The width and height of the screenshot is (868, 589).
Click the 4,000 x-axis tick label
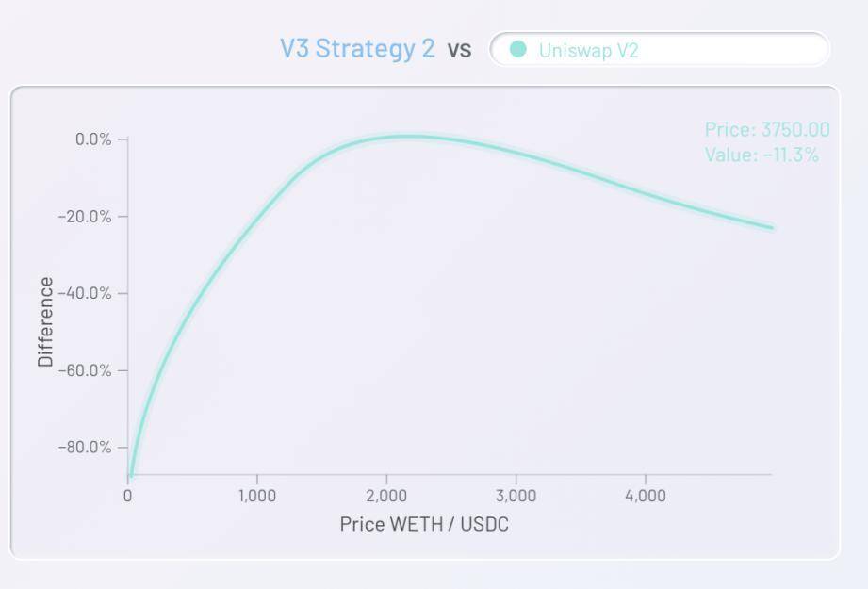(x=646, y=496)
